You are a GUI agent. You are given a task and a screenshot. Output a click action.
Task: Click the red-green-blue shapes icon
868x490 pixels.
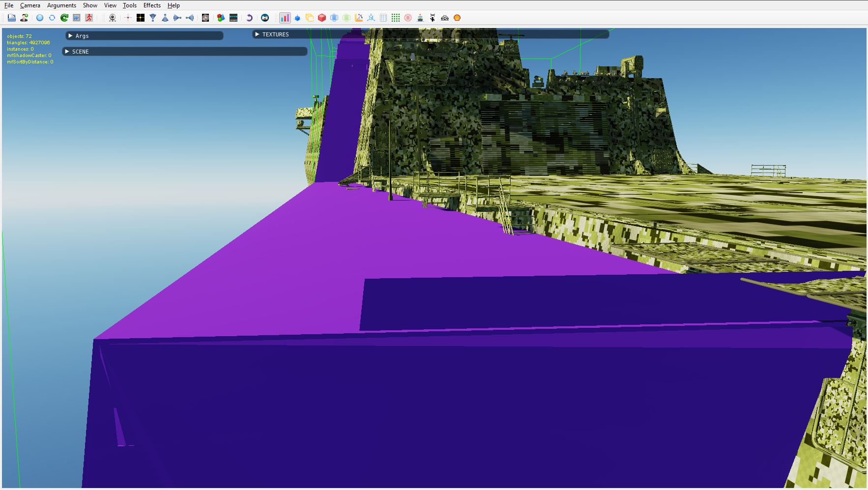tap(221, 18)
